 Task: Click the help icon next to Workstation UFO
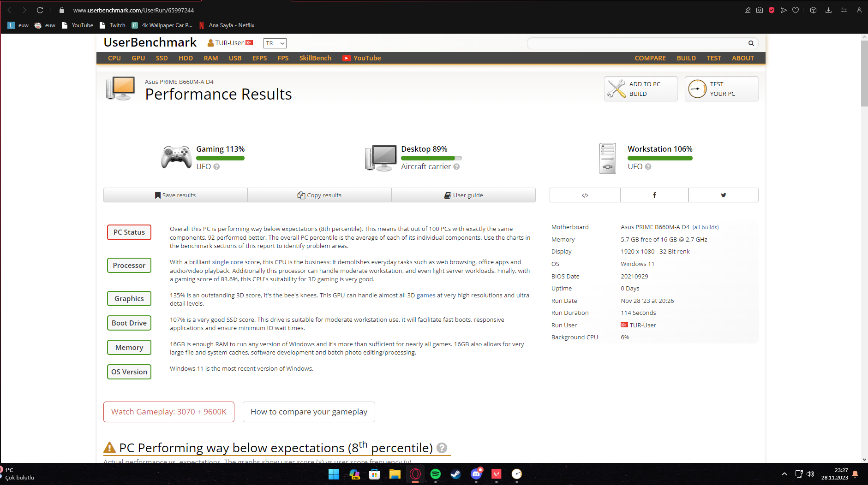(648, 167)
